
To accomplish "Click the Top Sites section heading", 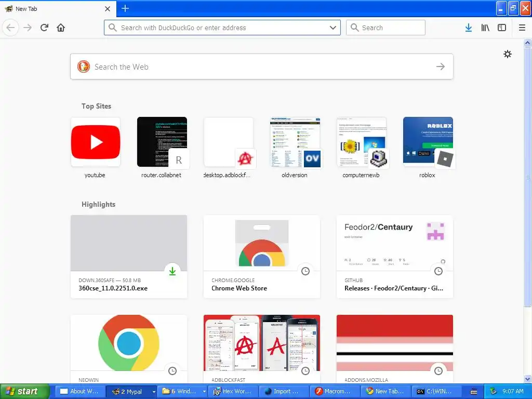I will click(96, 106).
